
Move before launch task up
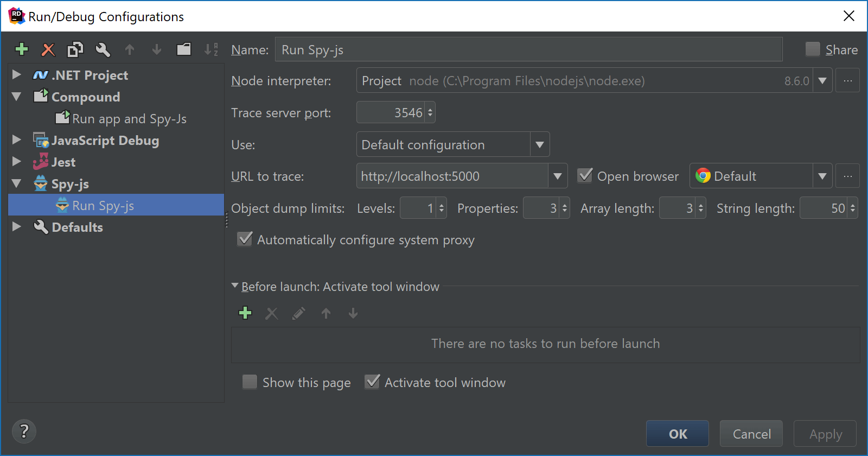[x=326, y=313]
